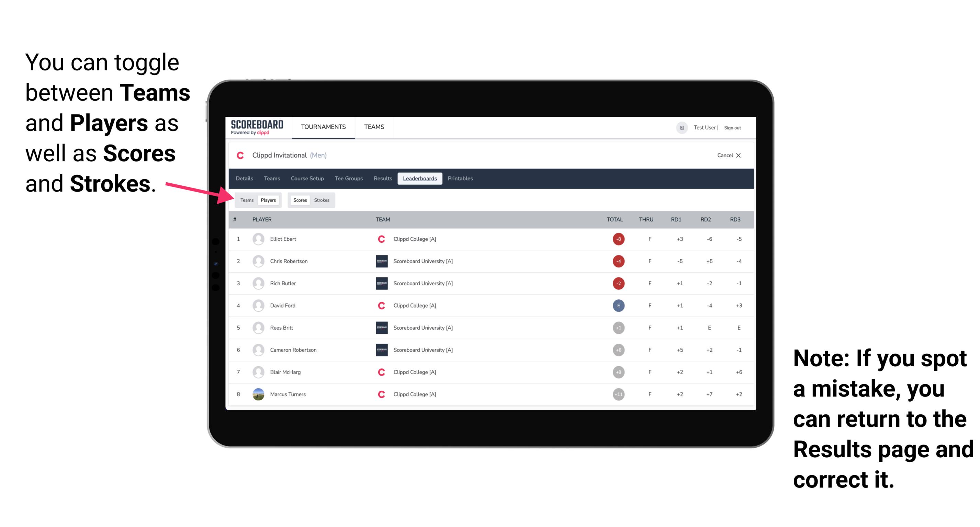
Task: Select the Leaderboards tab
Action: tap(420, 179)
